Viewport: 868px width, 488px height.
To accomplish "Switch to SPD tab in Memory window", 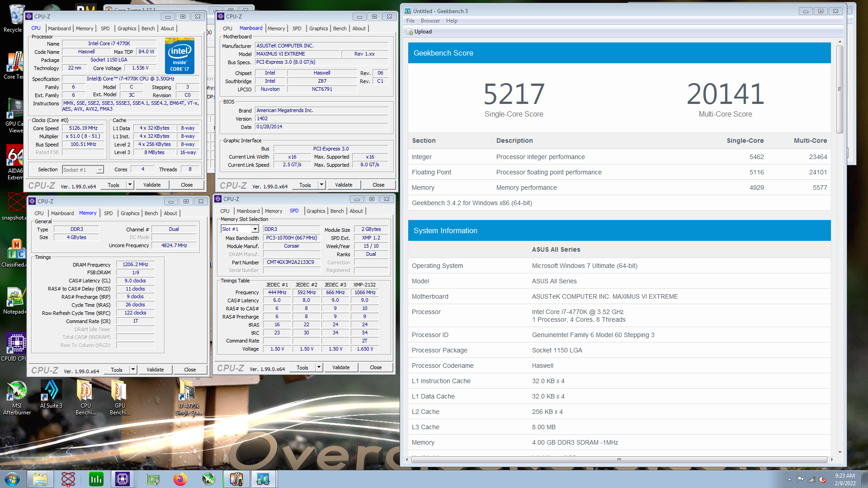I will pyautogui.click(x=108, y=213).
